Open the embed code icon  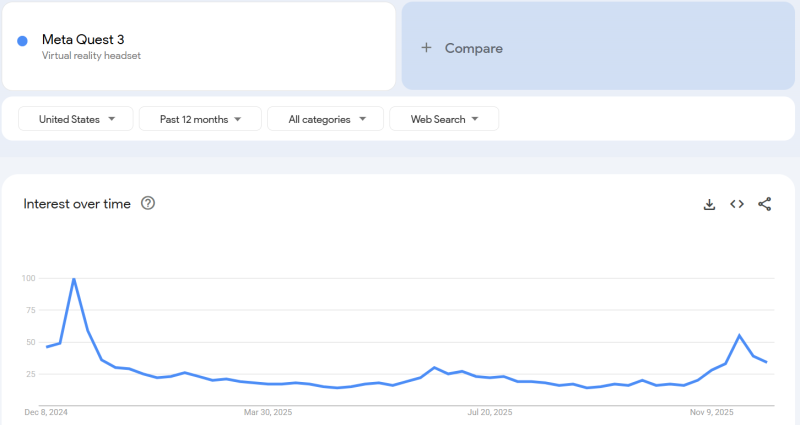(737, 204)
